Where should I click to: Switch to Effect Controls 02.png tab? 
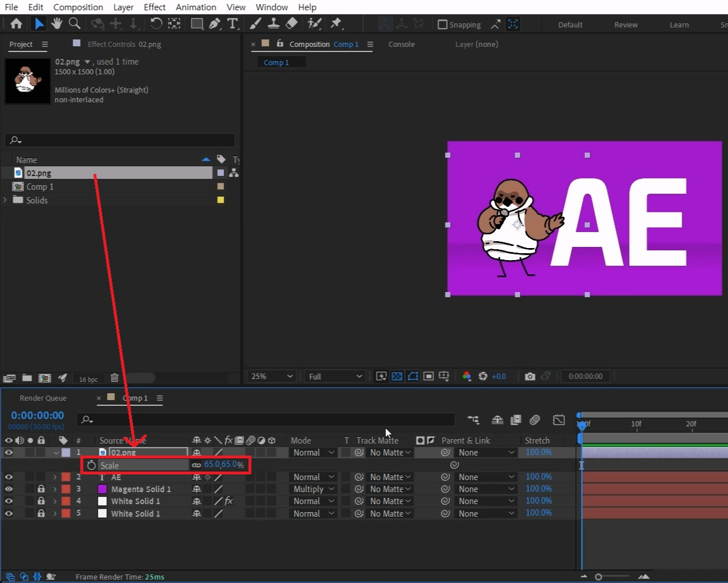(x=124, y=44)
